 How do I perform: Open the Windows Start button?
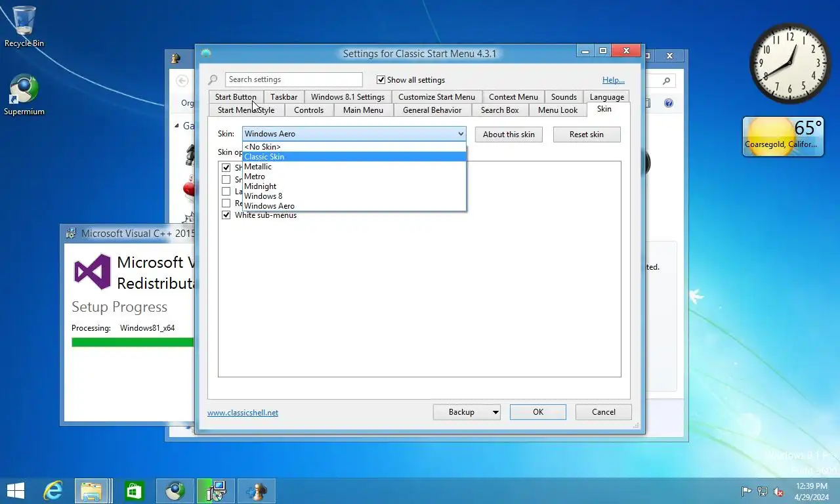(x=15, y=490)
